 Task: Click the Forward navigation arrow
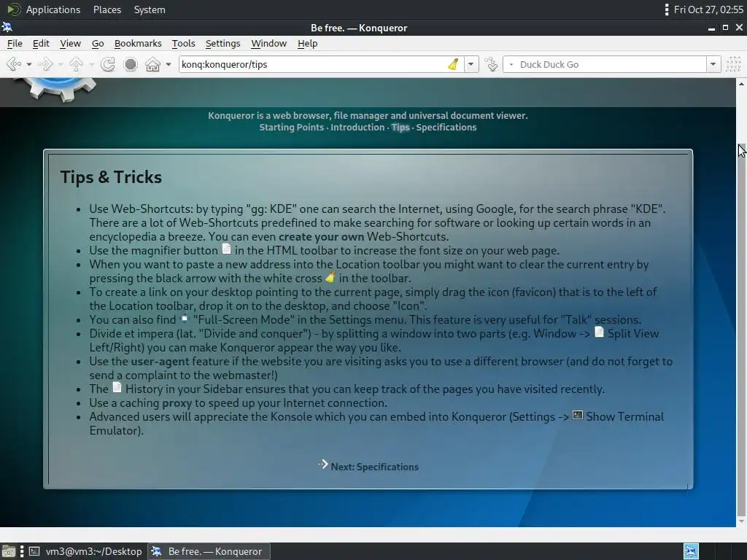44,64
